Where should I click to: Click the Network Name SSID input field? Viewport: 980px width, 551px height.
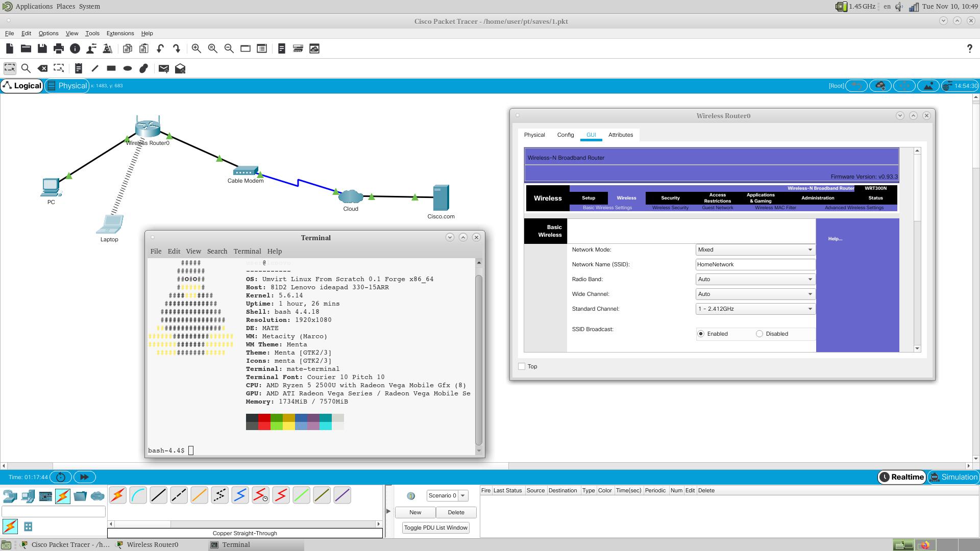(755, 264)
